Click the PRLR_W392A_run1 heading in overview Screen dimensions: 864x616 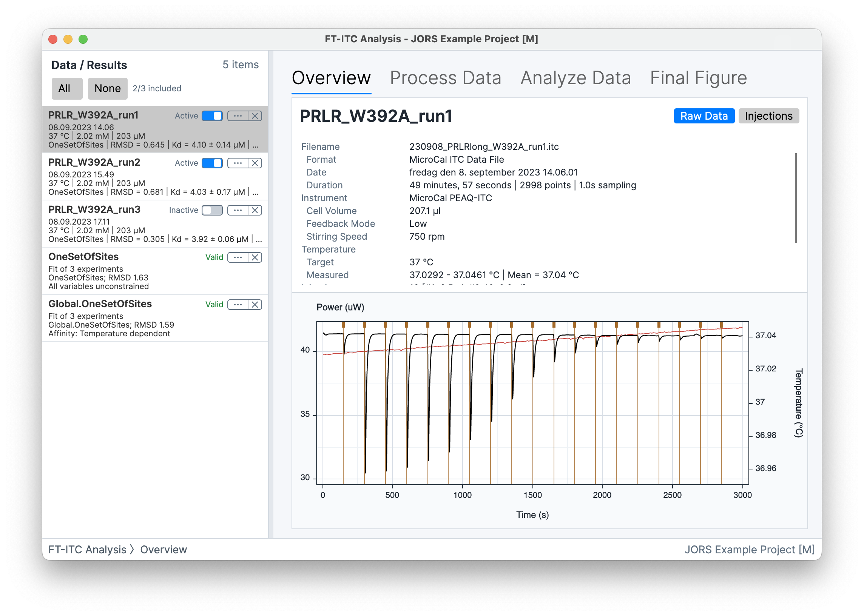pyautogui.click(x=376, y=116)
